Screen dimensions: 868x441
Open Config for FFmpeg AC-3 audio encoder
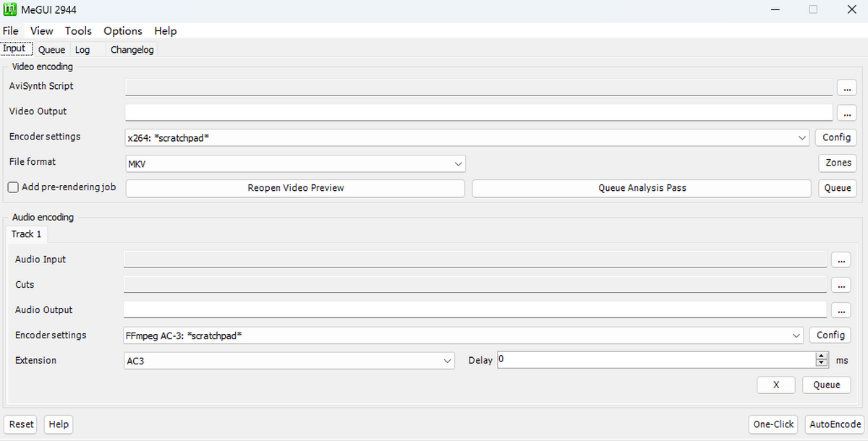coord(830,335)
